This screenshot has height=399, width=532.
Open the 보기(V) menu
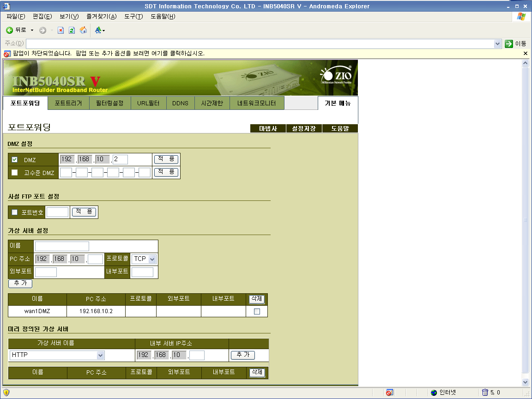[x=69, y=16]
